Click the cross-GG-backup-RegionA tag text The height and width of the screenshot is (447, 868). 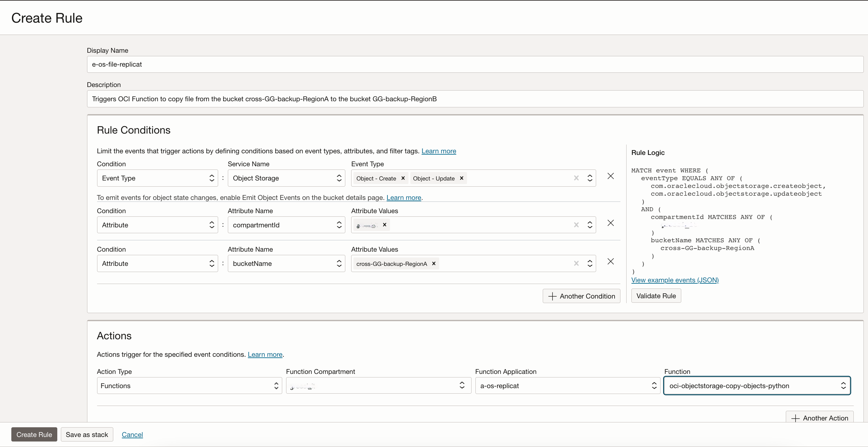click(x=391, y=264)
